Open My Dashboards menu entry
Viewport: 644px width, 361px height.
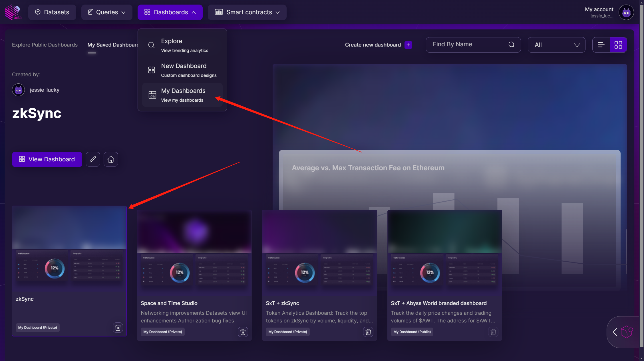(182, 95)
